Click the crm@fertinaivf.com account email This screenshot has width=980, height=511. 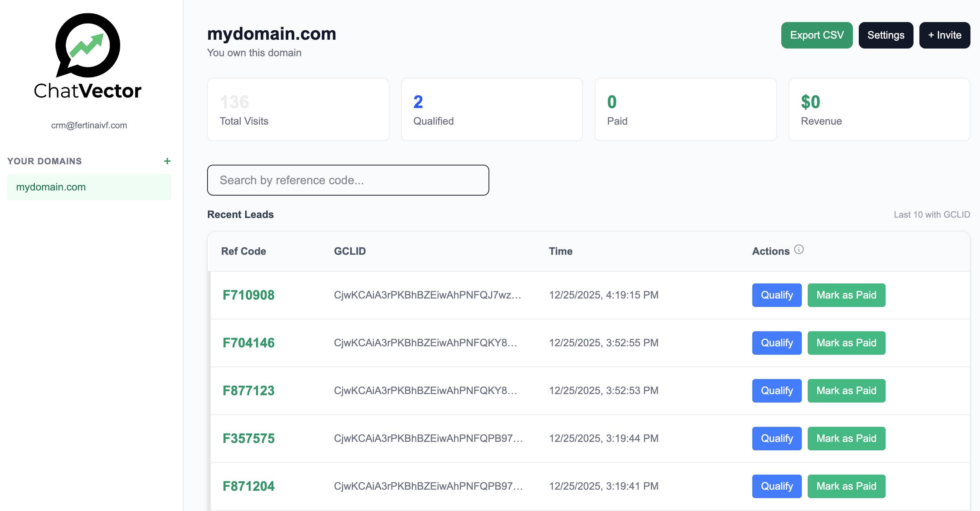(89, 125)
